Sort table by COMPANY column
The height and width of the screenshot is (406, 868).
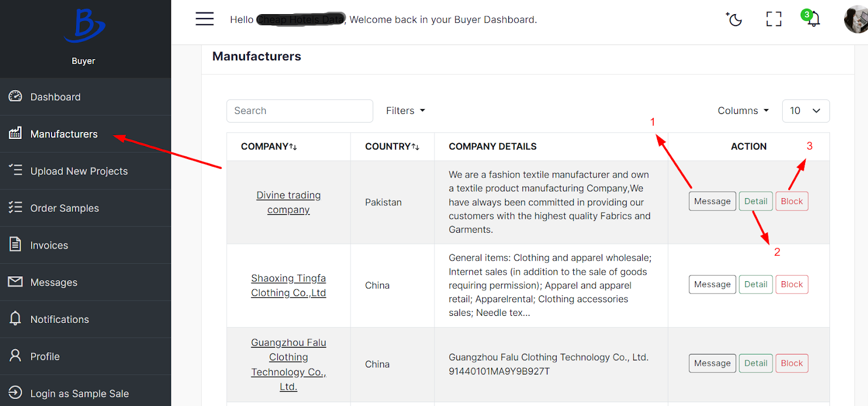tap(269, 147)
